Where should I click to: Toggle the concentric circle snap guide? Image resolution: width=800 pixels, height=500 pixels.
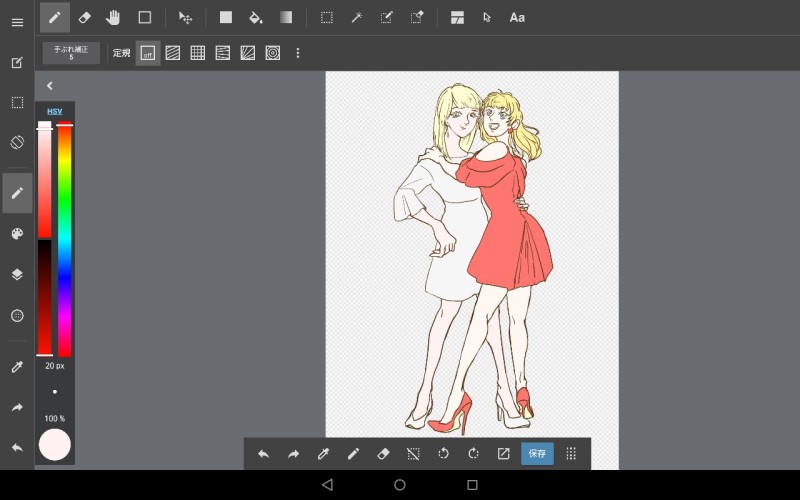click(272, 53)
